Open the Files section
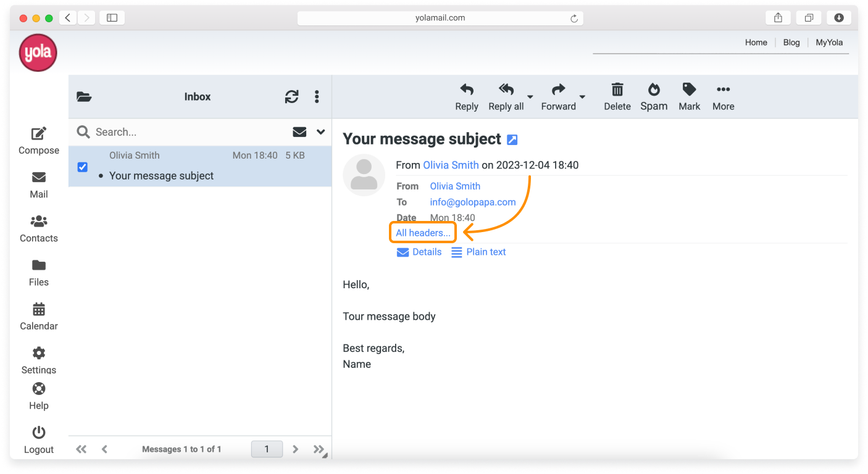 [38, 272]
